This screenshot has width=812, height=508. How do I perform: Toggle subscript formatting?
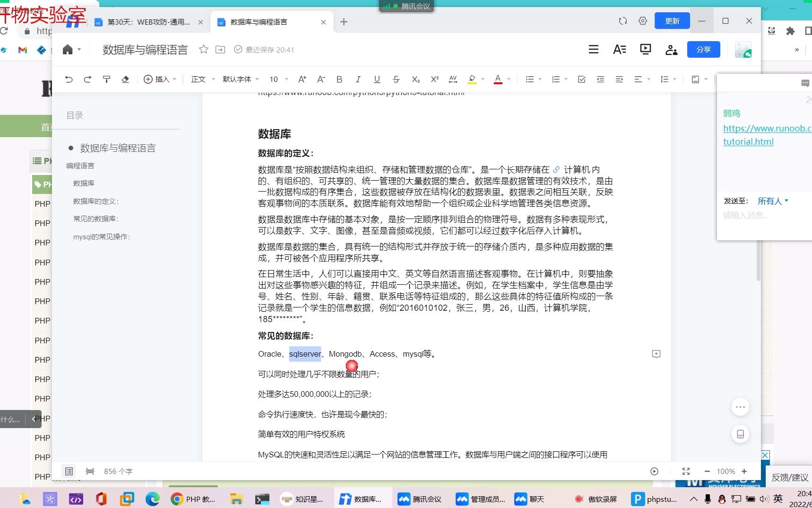[415, 79]
